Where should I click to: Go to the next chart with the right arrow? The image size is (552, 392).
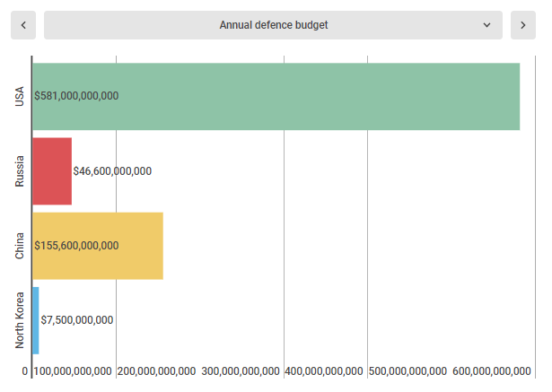point(522,25)
